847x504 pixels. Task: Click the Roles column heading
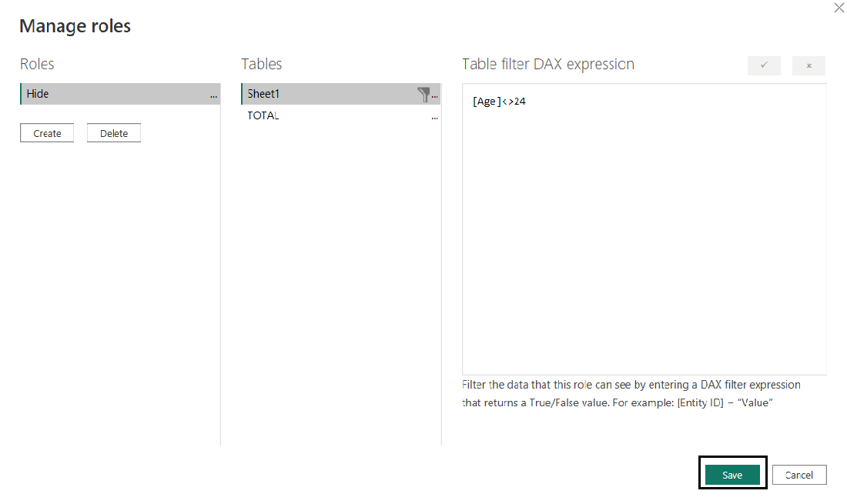(37, 64)
